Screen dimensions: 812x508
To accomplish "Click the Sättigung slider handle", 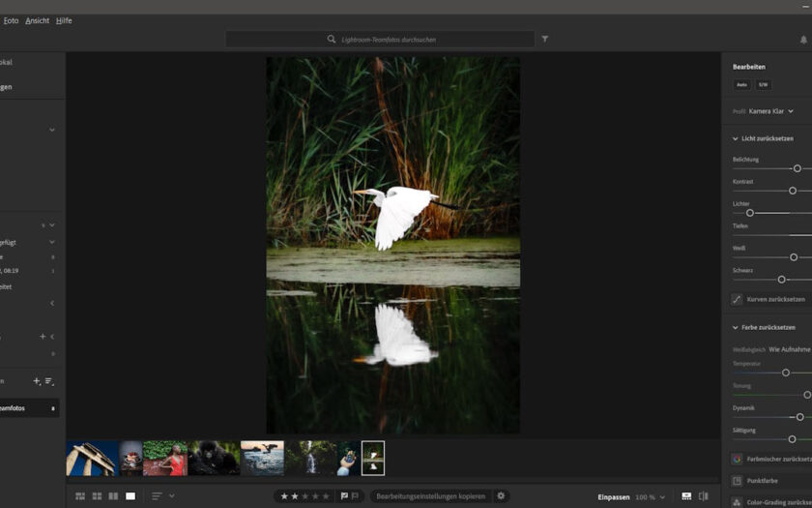I will tap(792, 439).
